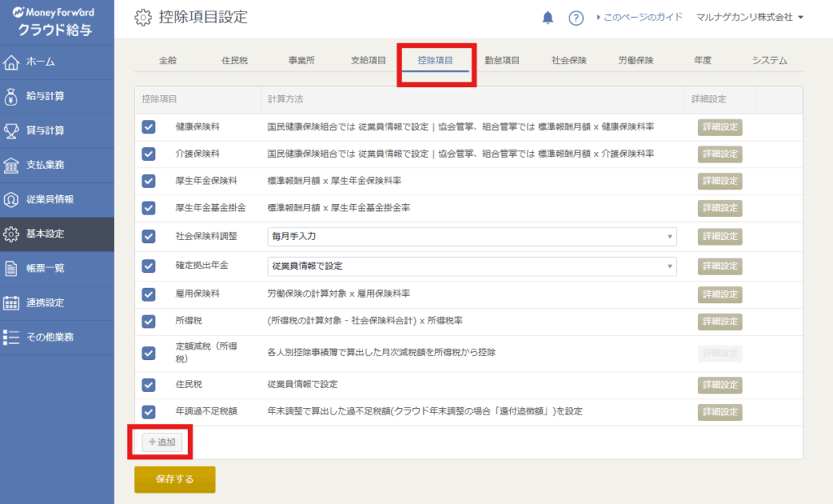This screenshot has width=833, height=504.
Task: Open the 社会保険料調整 calculation method dropdown
Action: (472, 237)
